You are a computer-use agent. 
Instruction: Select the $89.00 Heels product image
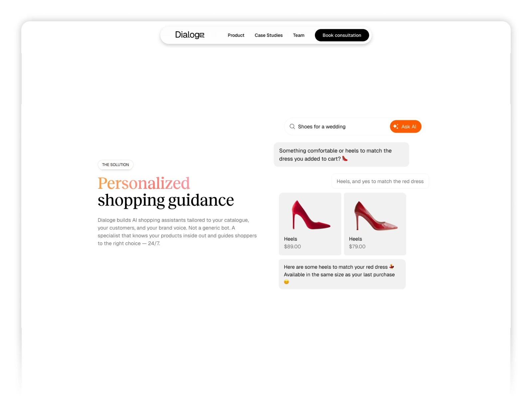[x=310, y=215]
